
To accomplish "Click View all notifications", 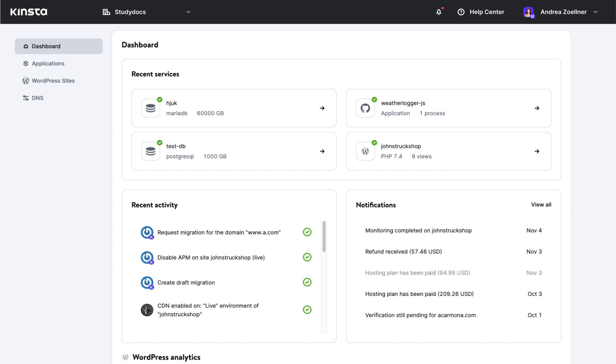I will 541,205.
